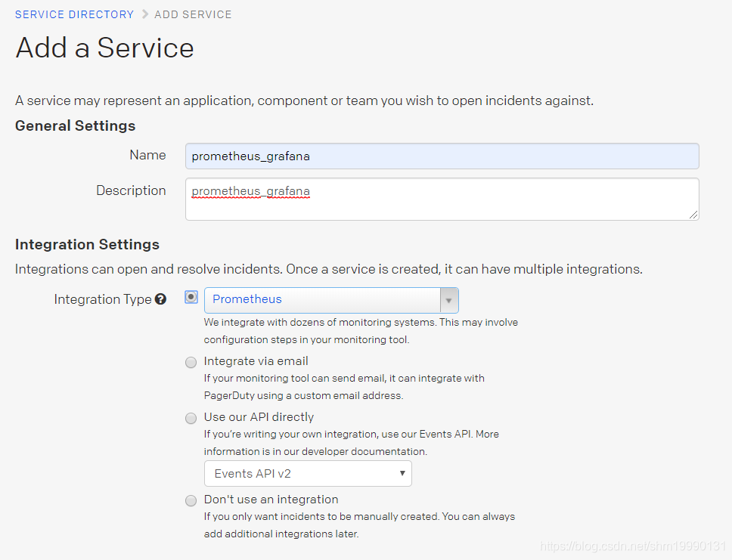Click the Add Service breadcrumb text
The height and width of the screenshot is (560, 732).
[x=193, y=14]
